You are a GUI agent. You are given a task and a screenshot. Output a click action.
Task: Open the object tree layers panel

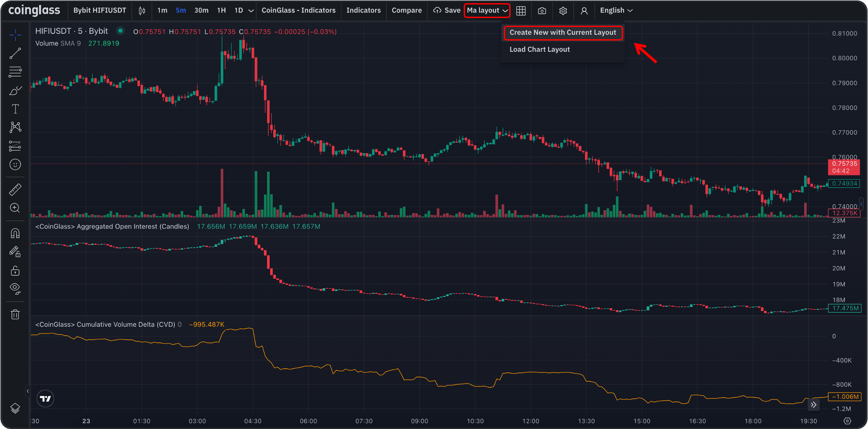pyautogui.click(x=15, y=408)
